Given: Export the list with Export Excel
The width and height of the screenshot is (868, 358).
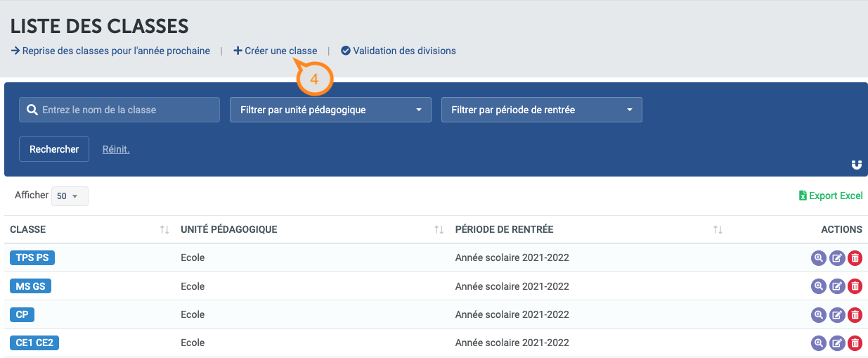Looking at the screenshot, I should 831,196.
